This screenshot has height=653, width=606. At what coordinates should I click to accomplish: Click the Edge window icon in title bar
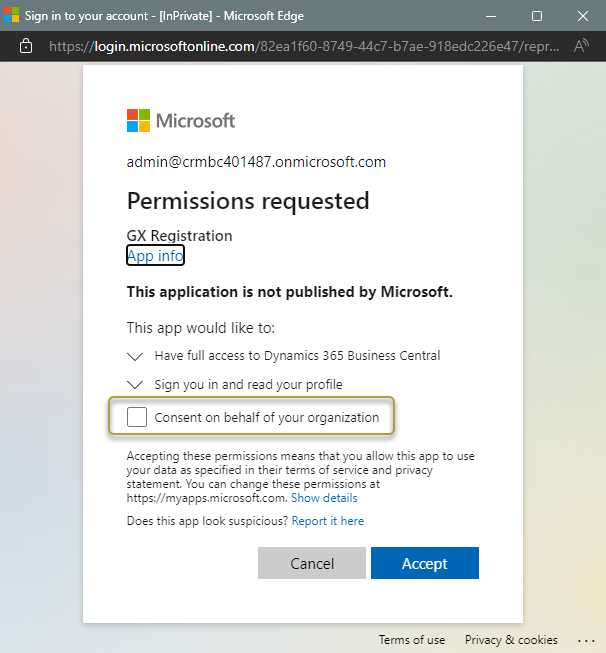12,16
